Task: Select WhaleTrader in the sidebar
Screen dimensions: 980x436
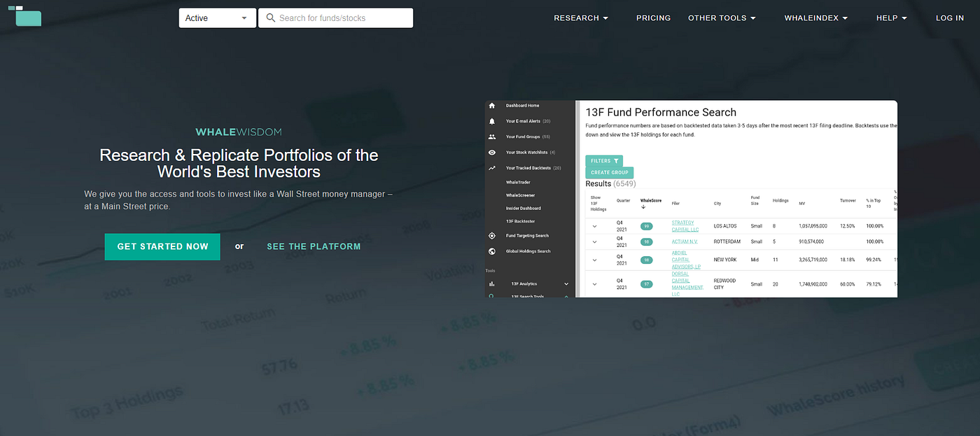Action: point(518,182)
